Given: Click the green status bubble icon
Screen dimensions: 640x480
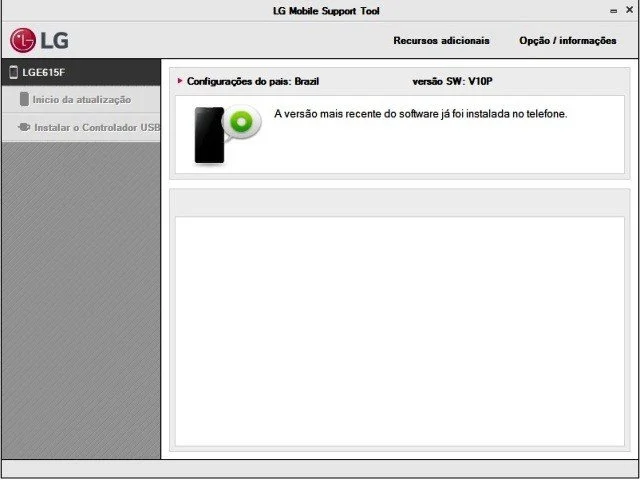Looking at the screenshot, I should (242, 122).
